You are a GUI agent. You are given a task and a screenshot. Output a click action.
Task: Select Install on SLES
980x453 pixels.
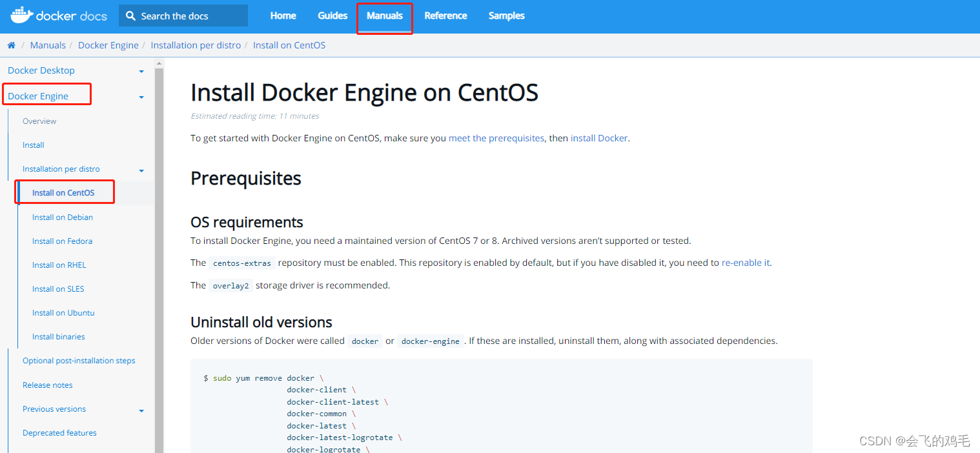(58, 289)
